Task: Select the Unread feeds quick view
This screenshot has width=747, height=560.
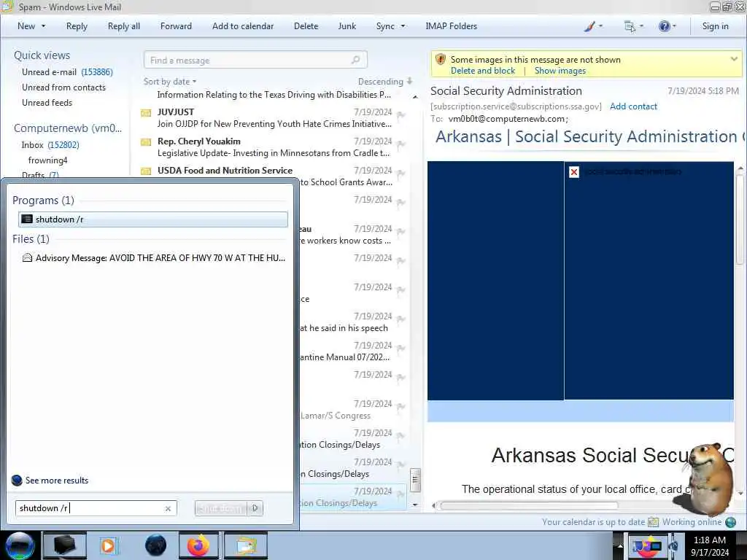Action: [x=47, y=103]
